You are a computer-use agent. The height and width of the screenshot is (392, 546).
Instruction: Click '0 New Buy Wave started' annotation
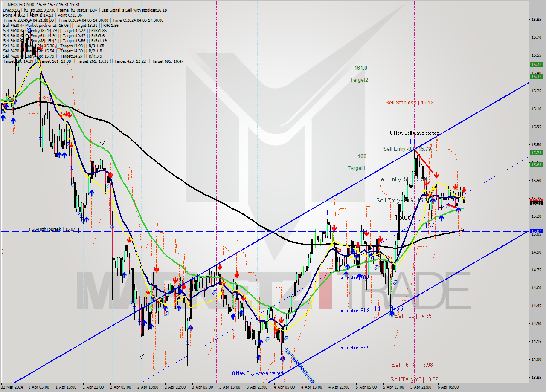pyautogui.click(x=258, y=373)
